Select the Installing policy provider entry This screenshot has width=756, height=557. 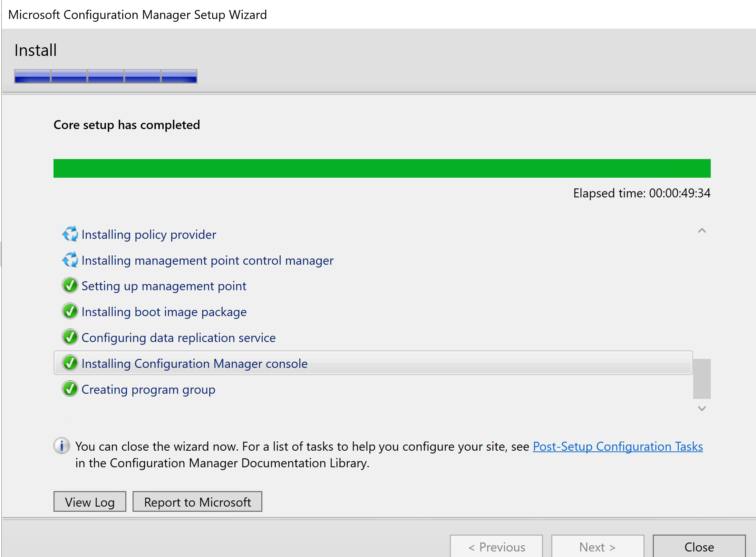(x=149, y=235)
